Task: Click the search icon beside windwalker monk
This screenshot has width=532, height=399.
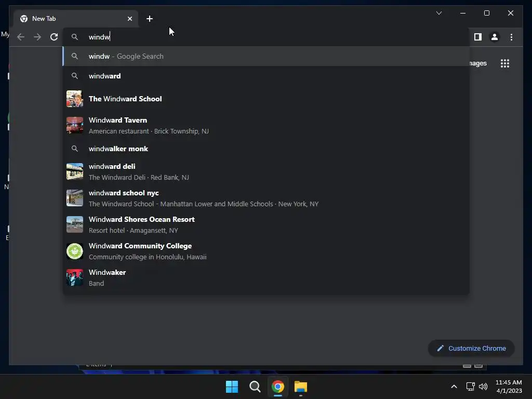Action: [75, 149]
